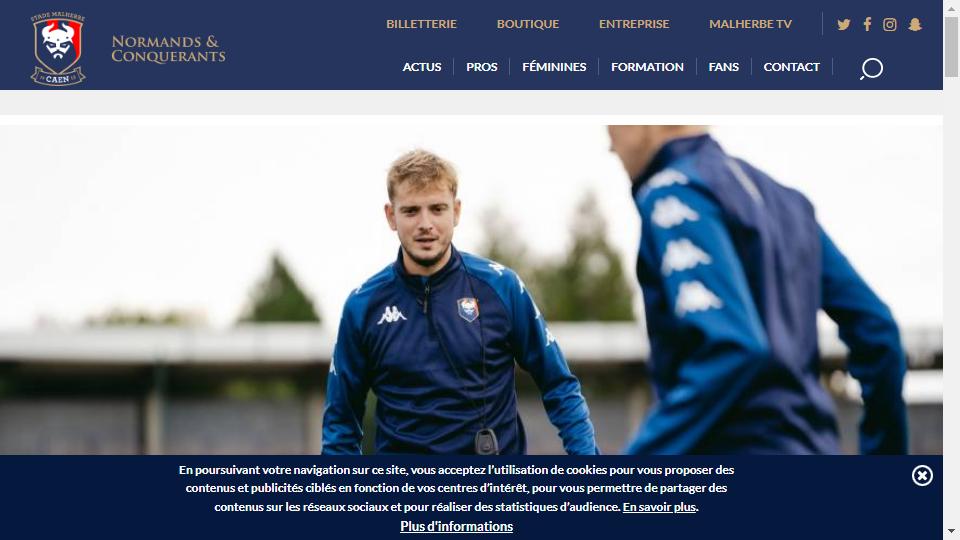Open the CONTACT page
The height and width of the screenshot is (540, 960).
tap(791, 67)
